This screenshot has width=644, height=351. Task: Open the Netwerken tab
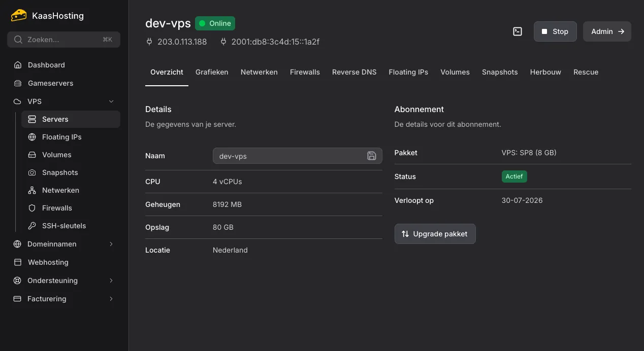click(259, 72)
